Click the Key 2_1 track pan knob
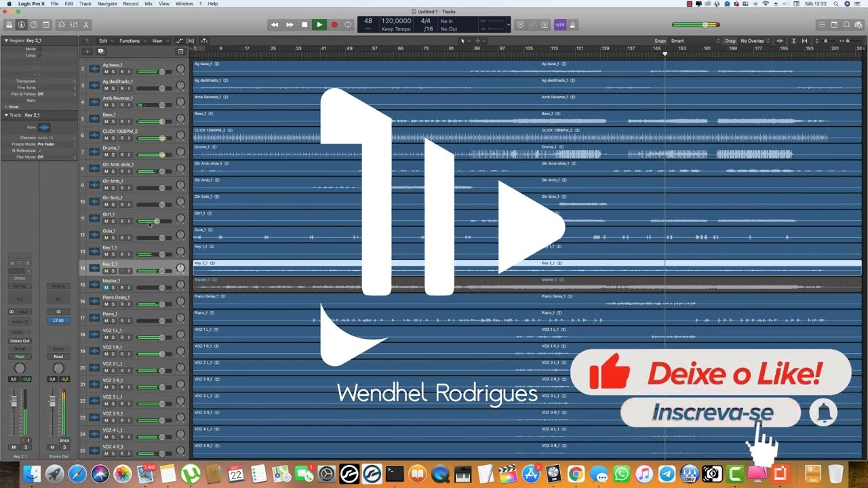The image size is (868, 488). [x=180, y=268]
